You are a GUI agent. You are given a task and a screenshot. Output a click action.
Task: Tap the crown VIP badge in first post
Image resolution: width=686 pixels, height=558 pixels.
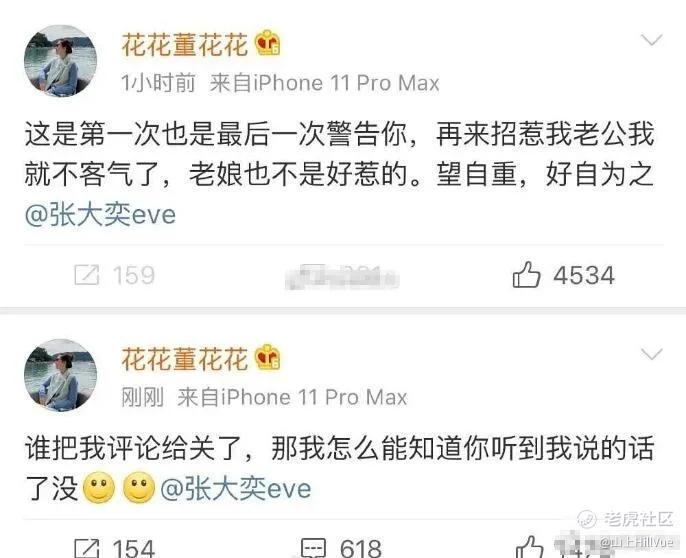(x=268, y=43)
